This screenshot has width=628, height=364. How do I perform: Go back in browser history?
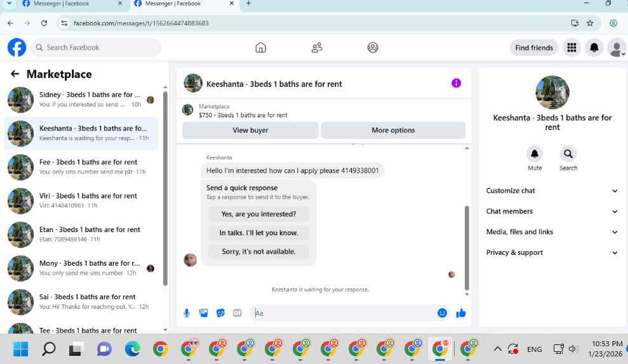coord(10,23)
